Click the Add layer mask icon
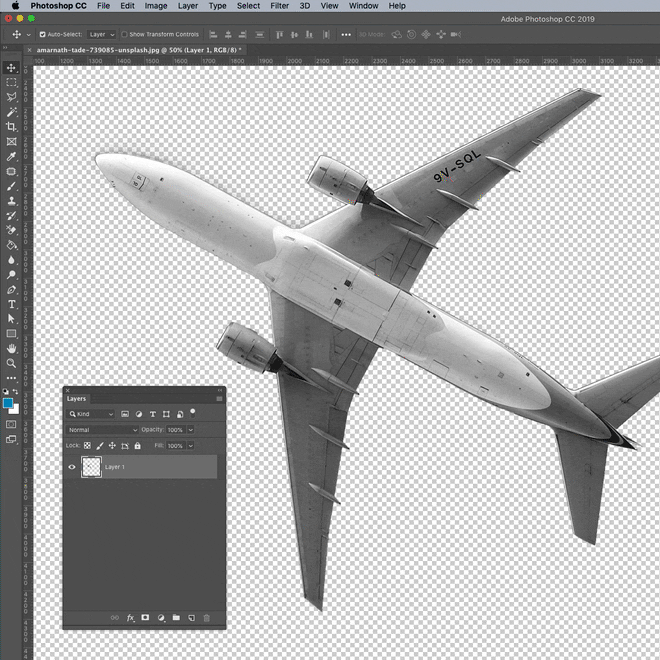The width and height of the screenshot is (660, 660). click(145, 618)
